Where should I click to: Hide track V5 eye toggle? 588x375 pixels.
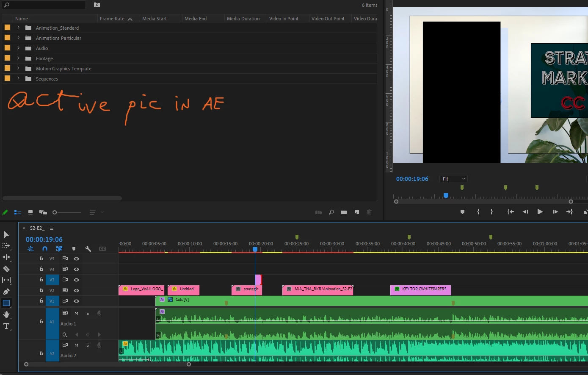point(77,258)
